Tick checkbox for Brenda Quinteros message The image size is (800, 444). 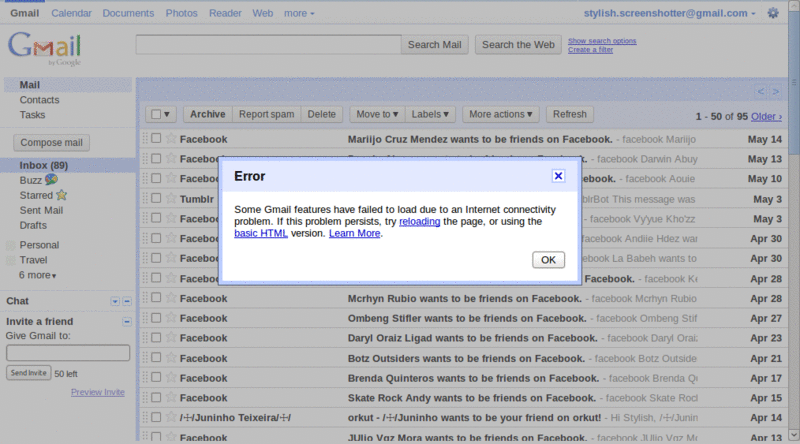click(x=156, y=377)
